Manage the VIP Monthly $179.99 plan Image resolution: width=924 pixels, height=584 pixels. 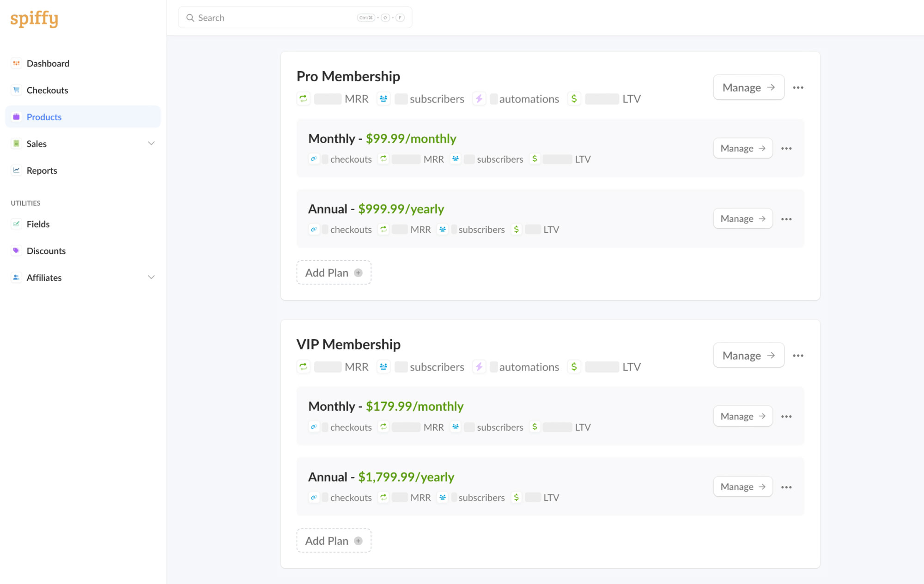pyautogui.click(x=742, y=416)
